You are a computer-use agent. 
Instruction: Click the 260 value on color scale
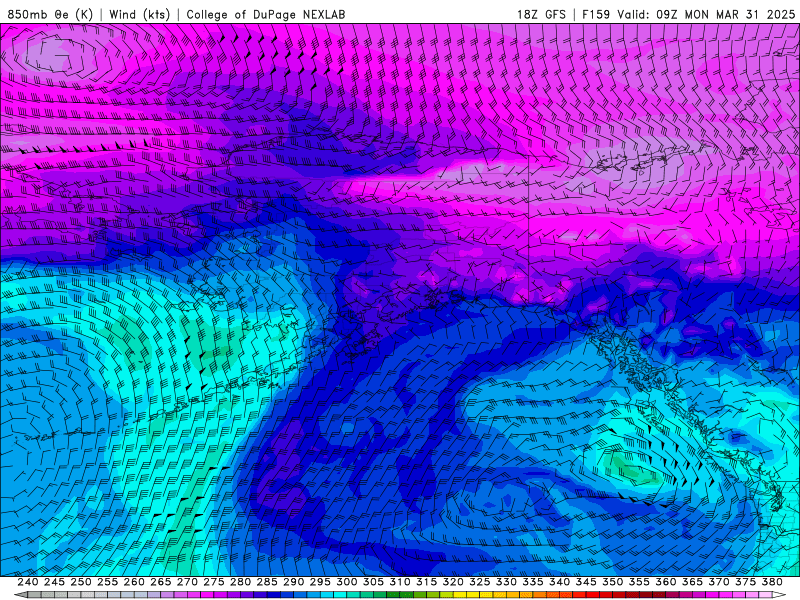(134, 582)
